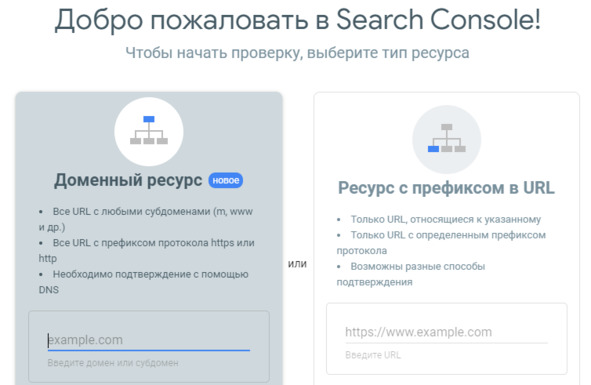
Task: Click bullet "Только URL с определенным префиксом протокола"
Action: pyautogui.click(x=441, y=242)
